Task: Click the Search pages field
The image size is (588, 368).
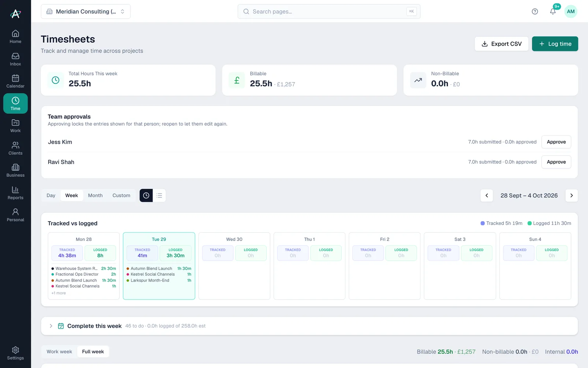Action: click(329, 11)
